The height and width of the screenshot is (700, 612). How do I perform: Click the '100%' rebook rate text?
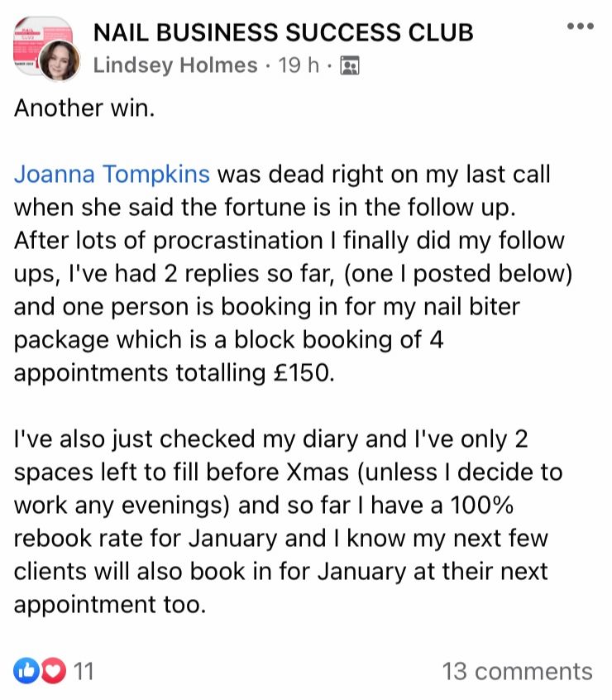click(481, 506)
